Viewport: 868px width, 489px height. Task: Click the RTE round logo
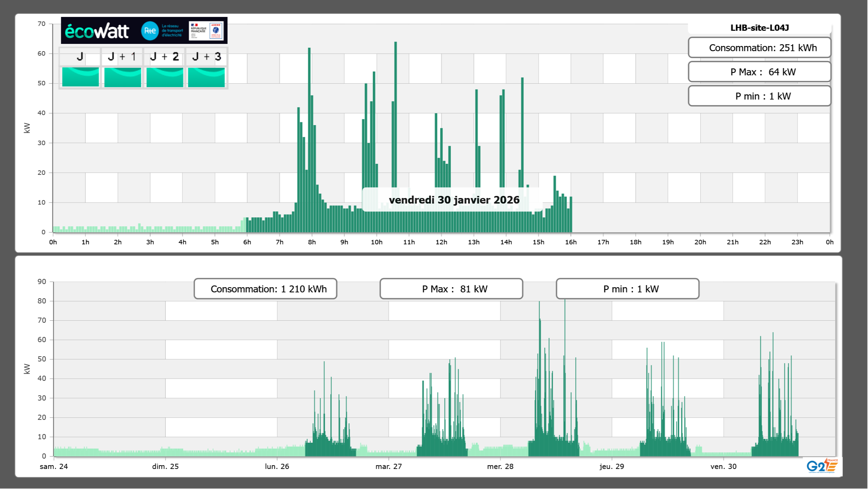(x=150, y=31)
